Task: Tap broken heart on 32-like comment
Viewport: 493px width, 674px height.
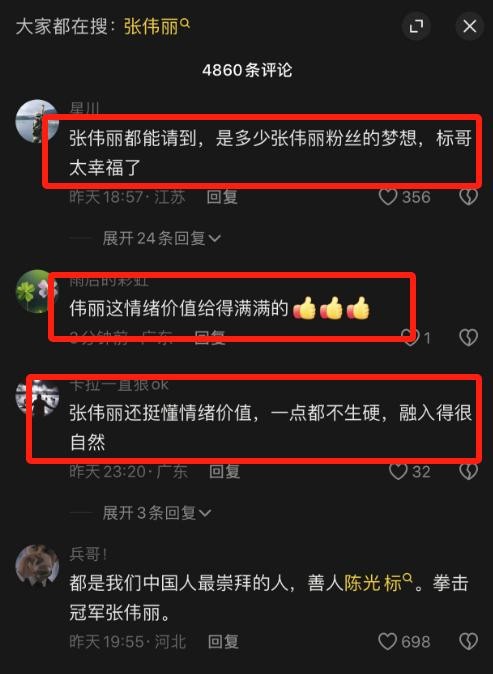Action: point(469,472)
